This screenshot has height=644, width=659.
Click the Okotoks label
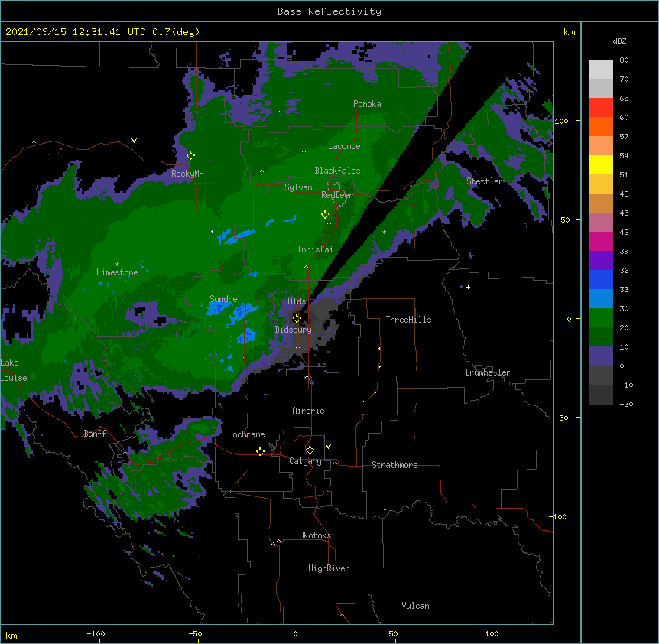315,535
